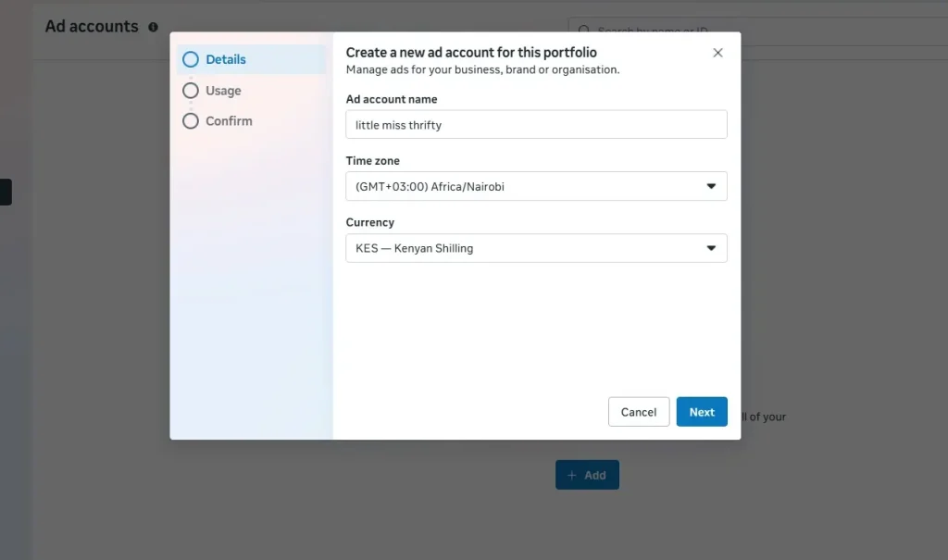This screenshot has height=560, width=948.
Task: Click the chevron arrow on the Currency selector
Action: coord(711,248)
